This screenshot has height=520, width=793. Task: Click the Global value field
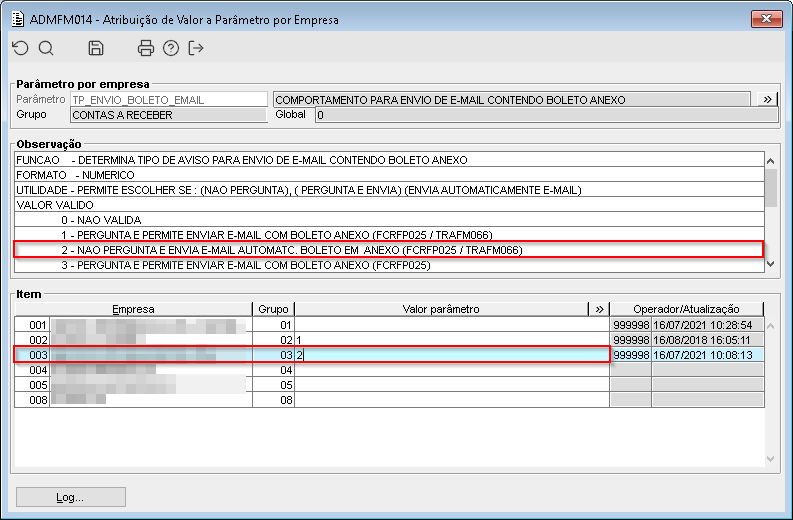coord(546,115)
